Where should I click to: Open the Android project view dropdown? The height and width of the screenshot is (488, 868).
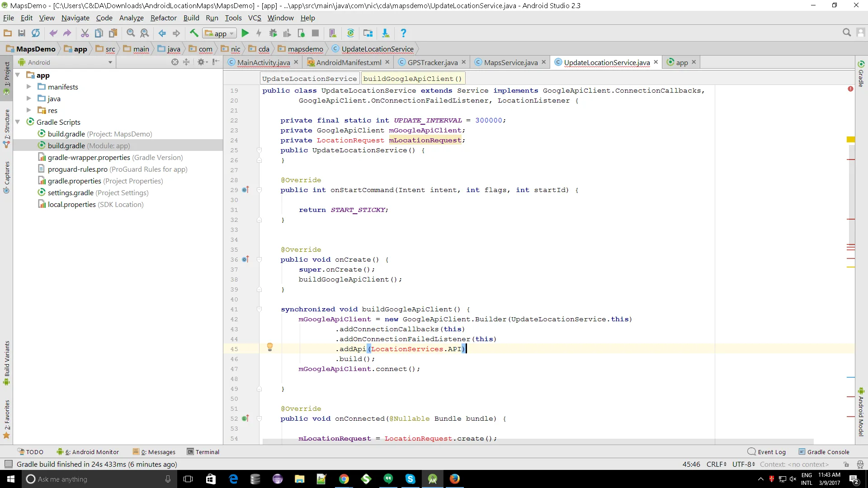tap(66, 62)
